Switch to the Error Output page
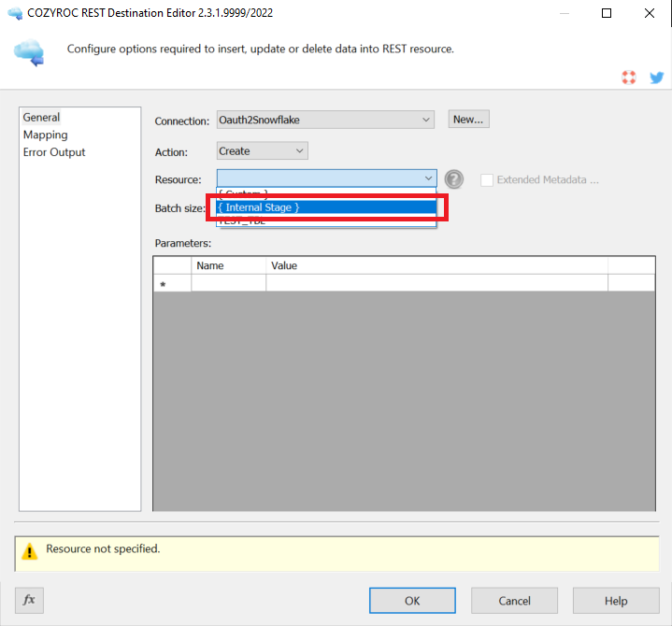The height and width of the screenshot is (626, 672). coord(54,152)
